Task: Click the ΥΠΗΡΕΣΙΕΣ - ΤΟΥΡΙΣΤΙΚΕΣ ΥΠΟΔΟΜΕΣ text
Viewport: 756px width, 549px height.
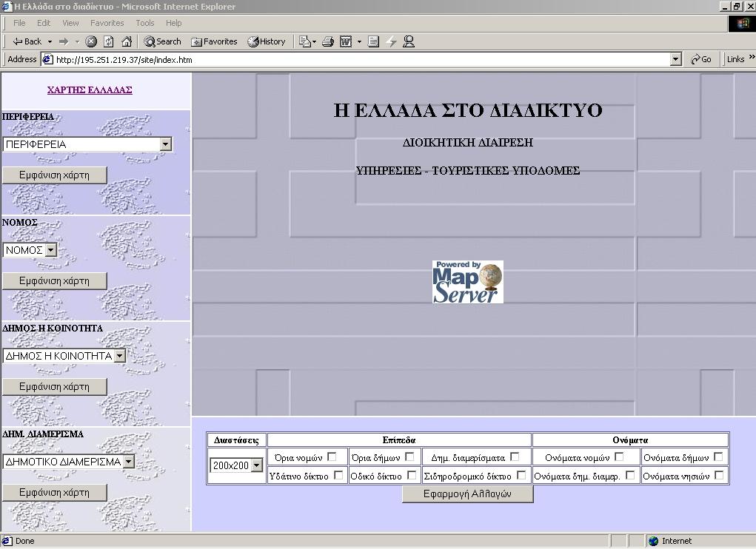Action: [x=468, y=170]
